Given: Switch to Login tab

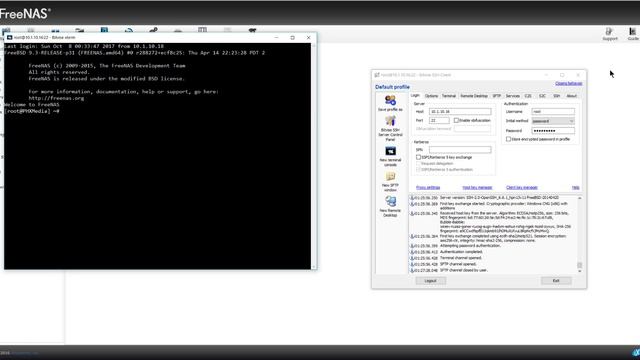Looking at the screenshot, I should tap(415, 96).
